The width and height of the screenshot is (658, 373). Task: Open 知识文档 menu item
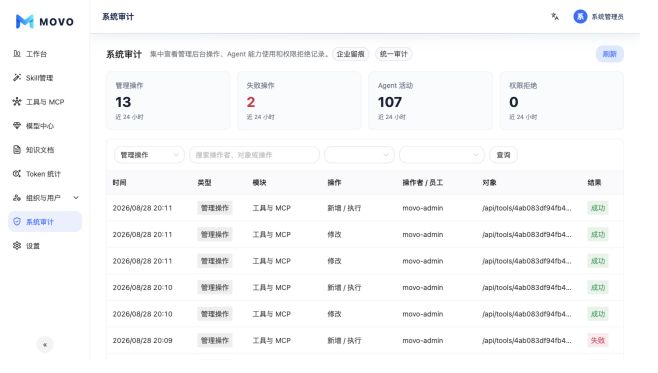click(45, 150)
